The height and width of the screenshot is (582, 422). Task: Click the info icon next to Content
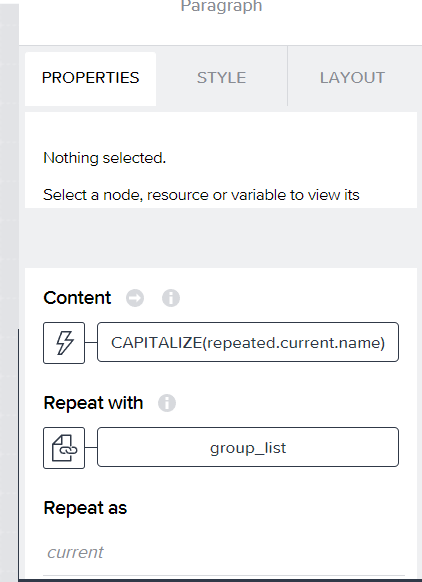(x=171, y=298)
